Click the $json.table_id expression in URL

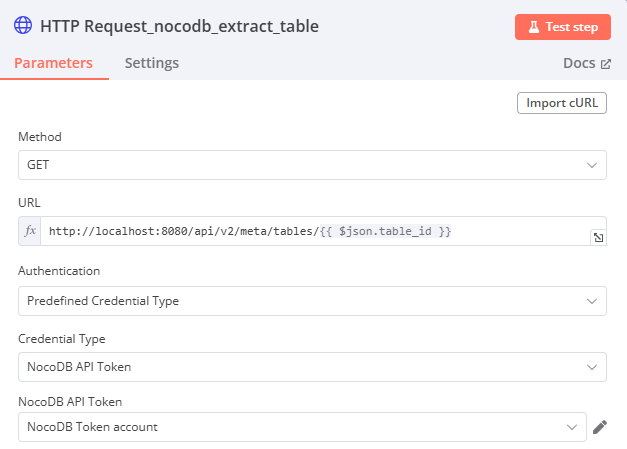387,231
